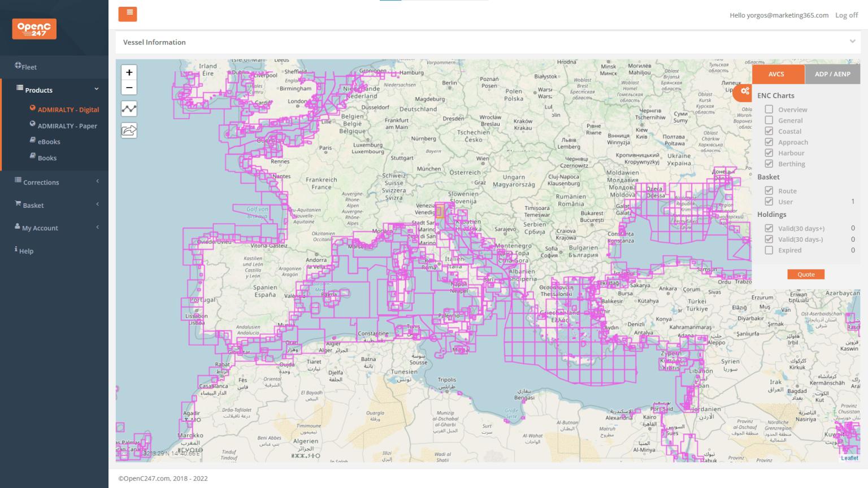Select the route drawing tool on the map
This screenshot has height=488, width=868.
[129, 108]
